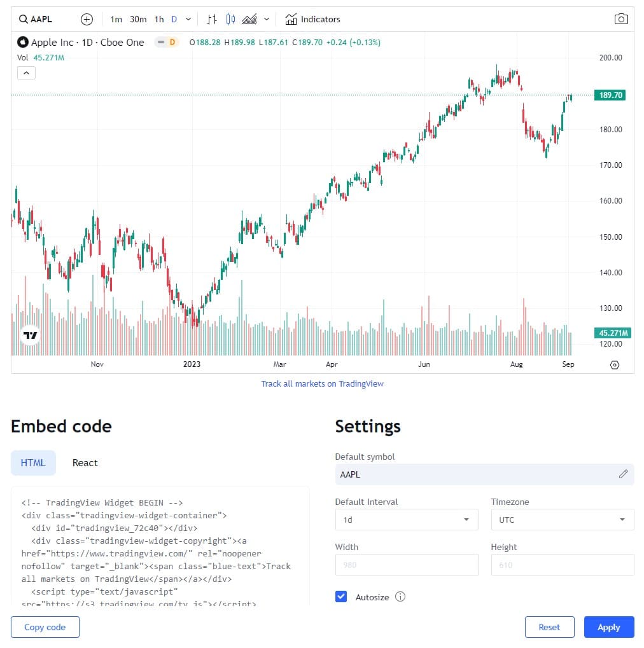The height and width of the screenshot is (648, 644).
Task: Open the chart settings gear icon
Action: coord(615,365)
